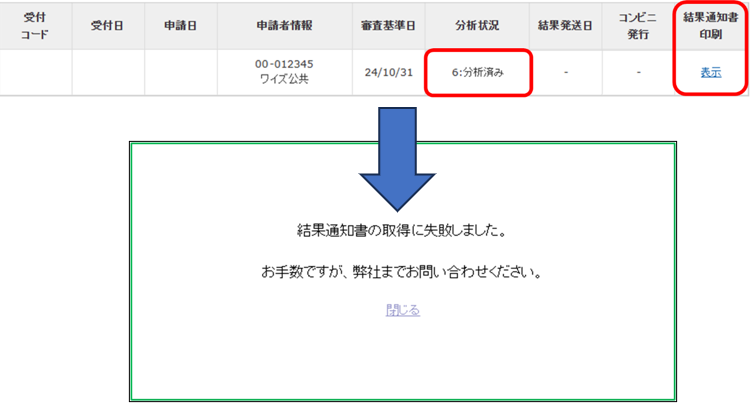Image resolution: width=750 pixels, height=403 pixels.
Task: Select the 結果発送日 column header
Action: point(565,26)
